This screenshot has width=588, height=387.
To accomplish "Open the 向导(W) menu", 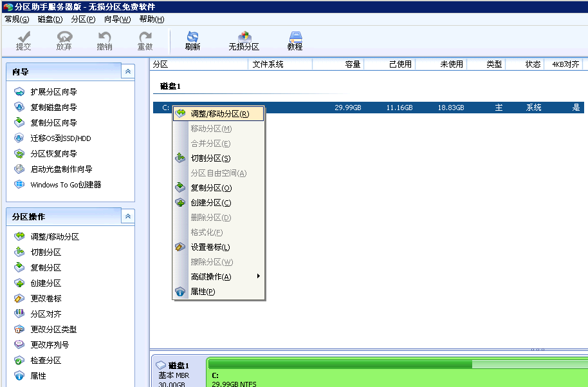I will [x=117, y=19].
